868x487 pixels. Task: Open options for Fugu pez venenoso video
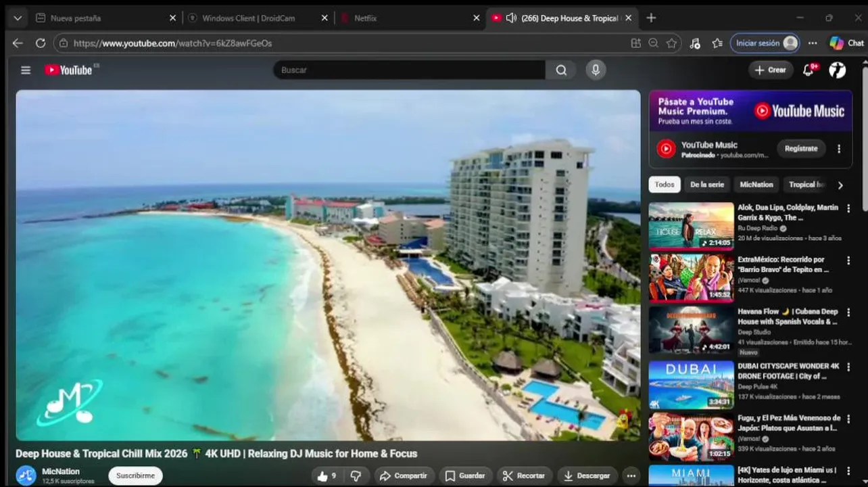coord(848,419)
